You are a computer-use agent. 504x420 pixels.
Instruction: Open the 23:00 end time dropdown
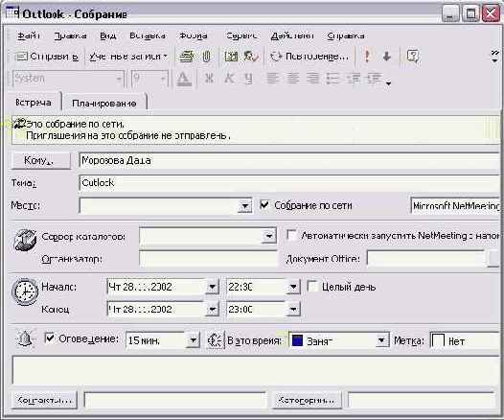293,310
